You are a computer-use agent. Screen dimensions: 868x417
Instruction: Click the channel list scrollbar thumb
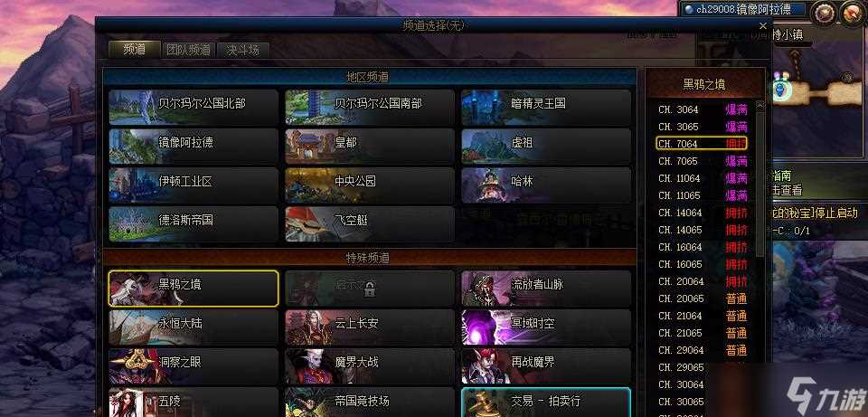[760, 183]
